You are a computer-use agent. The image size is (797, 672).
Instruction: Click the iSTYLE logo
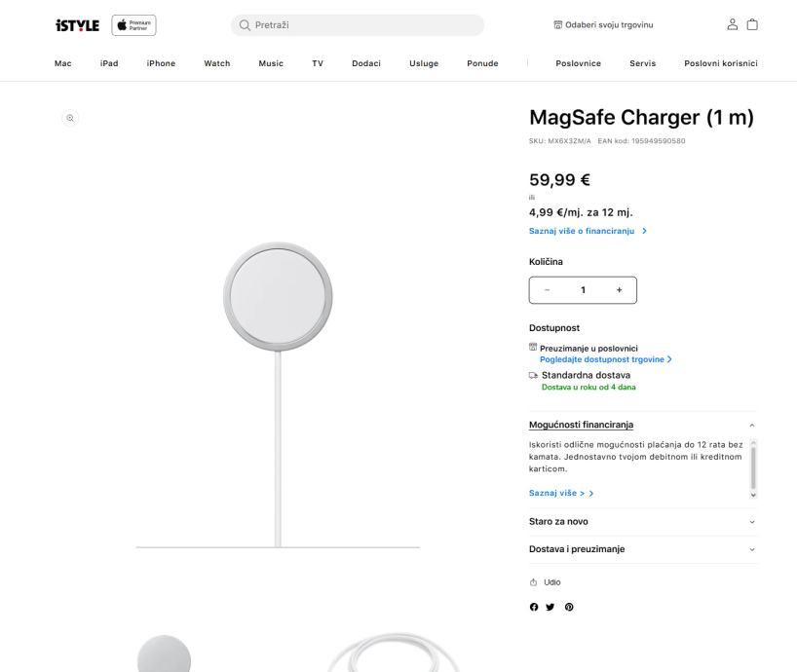point(79,24)
